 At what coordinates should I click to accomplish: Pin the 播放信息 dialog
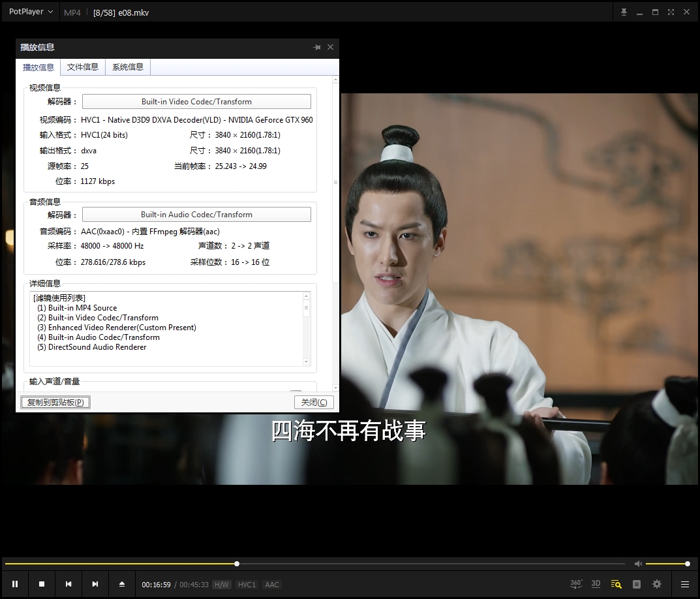[x=317, y=47]
